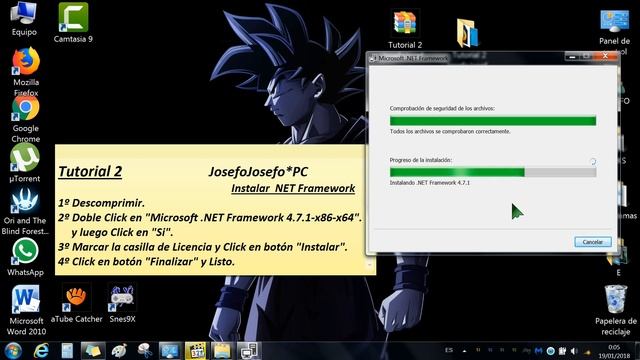
Task: Click the Cancelar button
Action: (x=593, y=242)
